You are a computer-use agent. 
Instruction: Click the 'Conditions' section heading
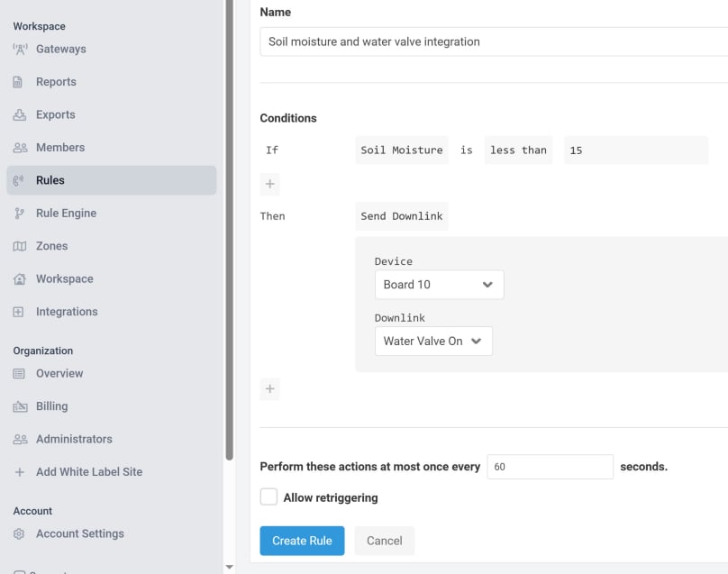pos(288,118)
